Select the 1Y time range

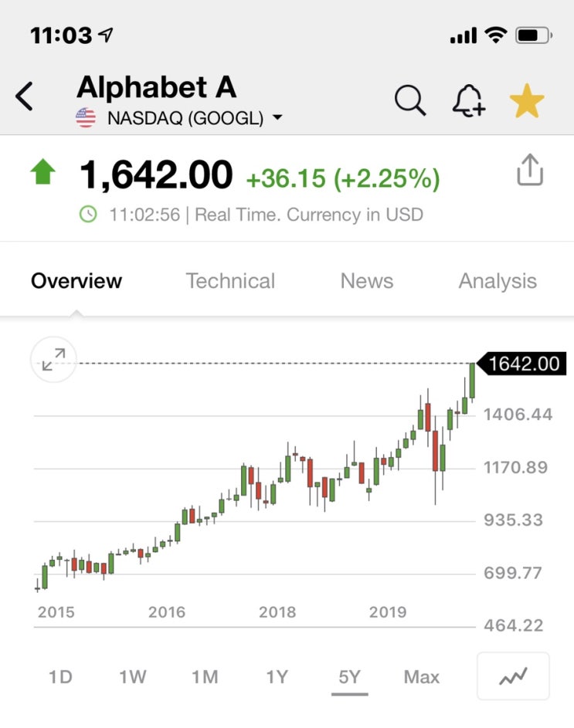(x=277, y=677)
